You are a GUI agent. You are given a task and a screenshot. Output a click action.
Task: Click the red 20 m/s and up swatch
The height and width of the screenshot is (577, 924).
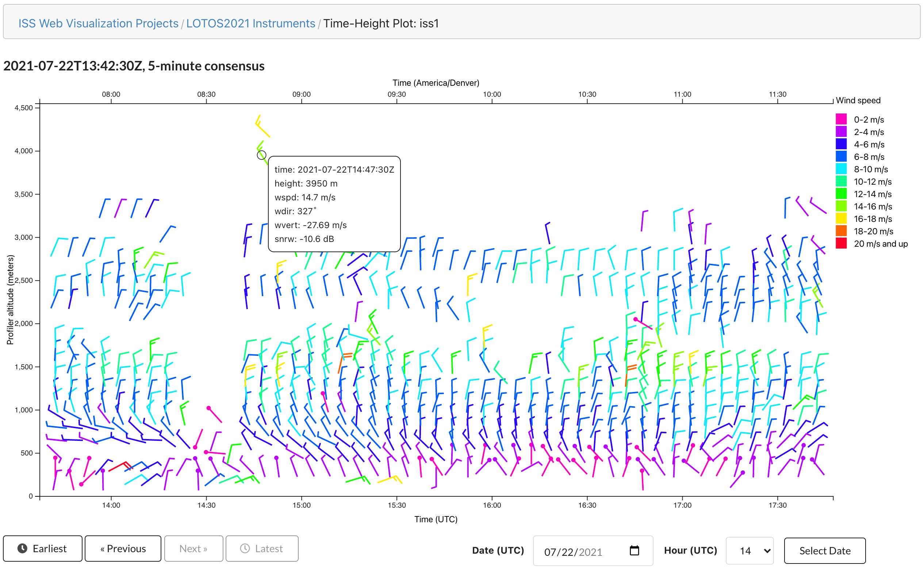pos(841,243)
